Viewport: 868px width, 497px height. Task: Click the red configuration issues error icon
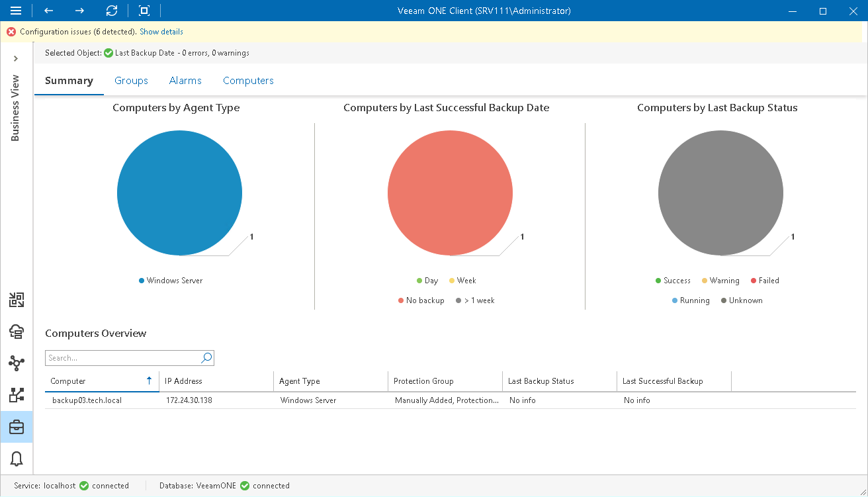pyautogui.click(x=11, y=32)
